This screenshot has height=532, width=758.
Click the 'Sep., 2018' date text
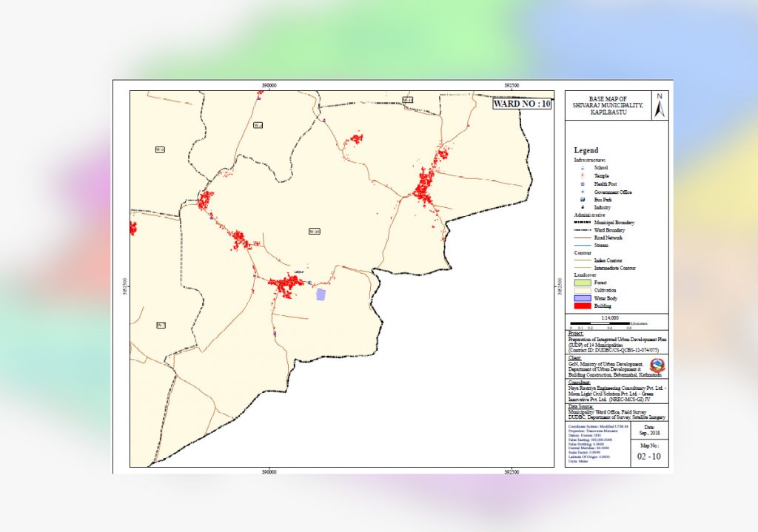[649, 433]
